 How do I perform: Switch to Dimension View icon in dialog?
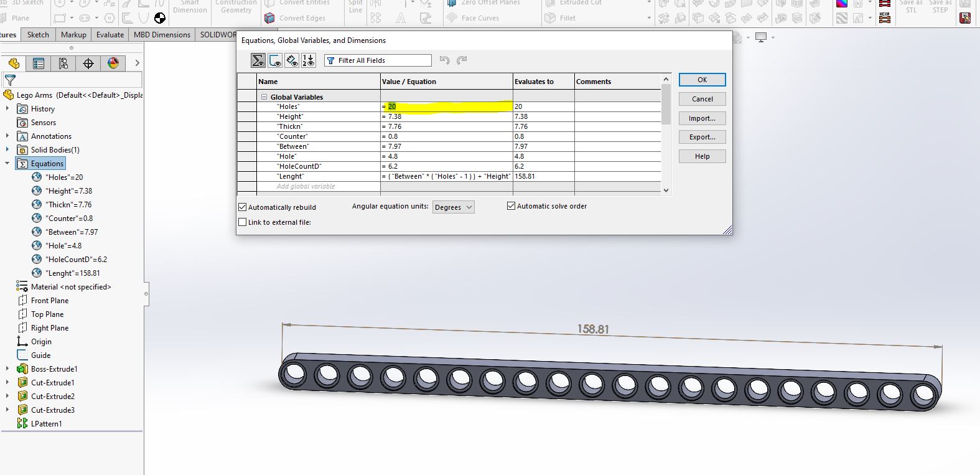tap(292, 60)
